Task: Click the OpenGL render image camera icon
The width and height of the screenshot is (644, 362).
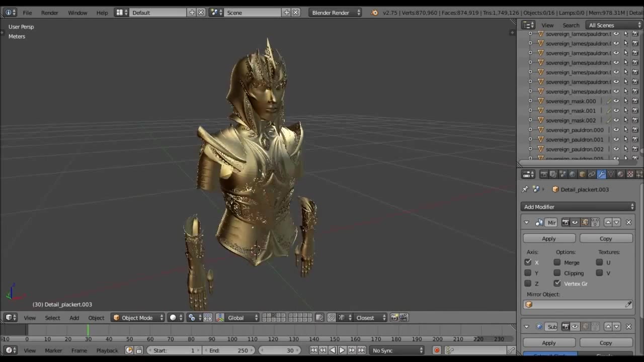Action: [x=393, y=317]
